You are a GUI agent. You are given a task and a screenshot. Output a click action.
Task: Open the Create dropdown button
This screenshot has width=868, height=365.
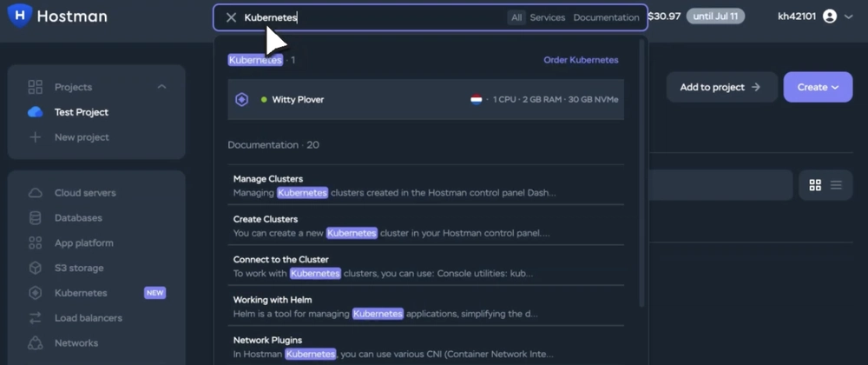[x=818, y=87]
